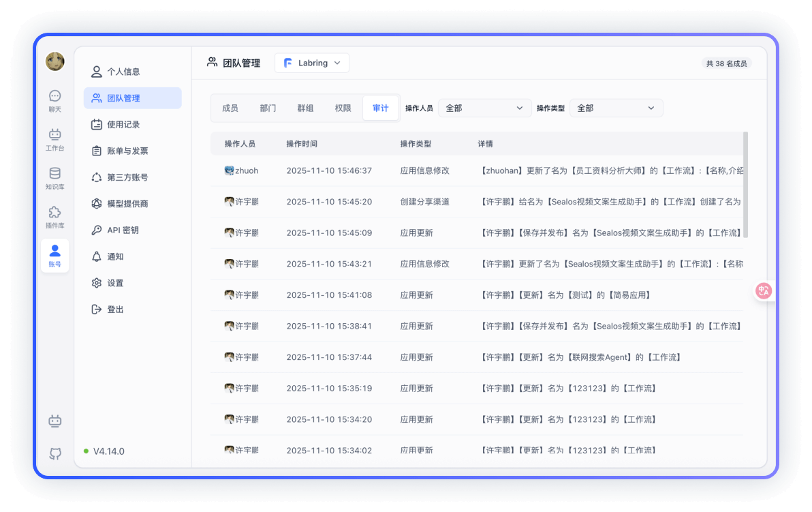The height and width of the screenshot is (512, 812).
Task: Open the 工作台 workbench icon in sidebar
Action: pos(54,140)
